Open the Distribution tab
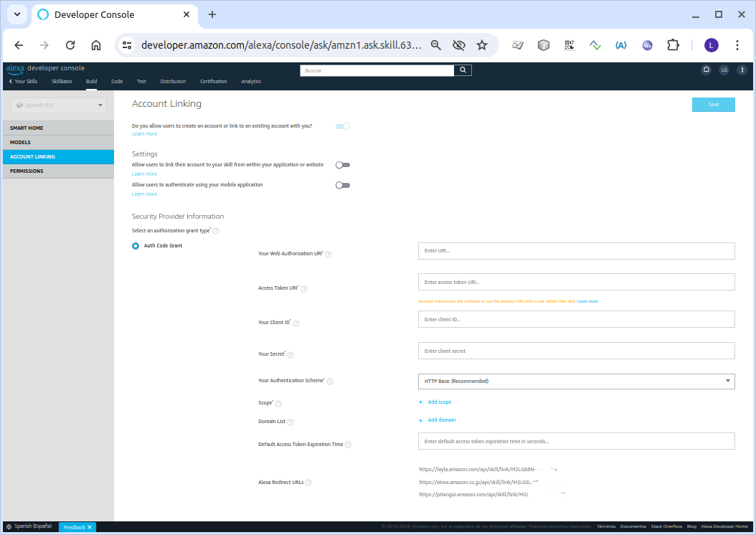The width and height of the screenshot is (756, 535). 173,82
